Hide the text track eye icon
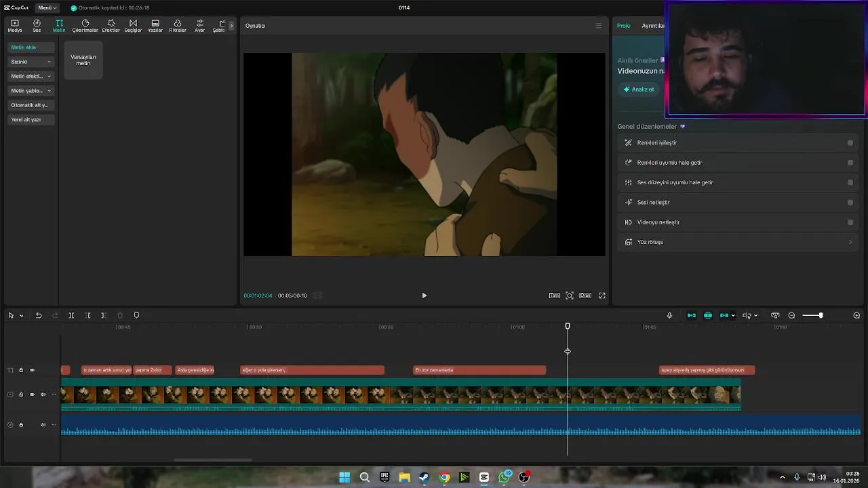The width and height of the screenshot is (868, 488). tap(32, 370)
